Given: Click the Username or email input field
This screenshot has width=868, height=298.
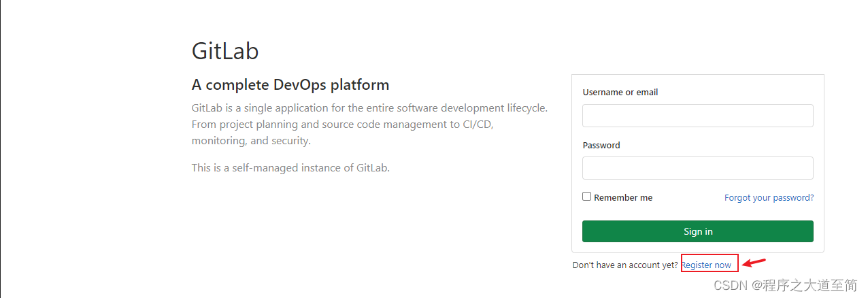Looking at the screenshot, I should (x=697, y=116).
